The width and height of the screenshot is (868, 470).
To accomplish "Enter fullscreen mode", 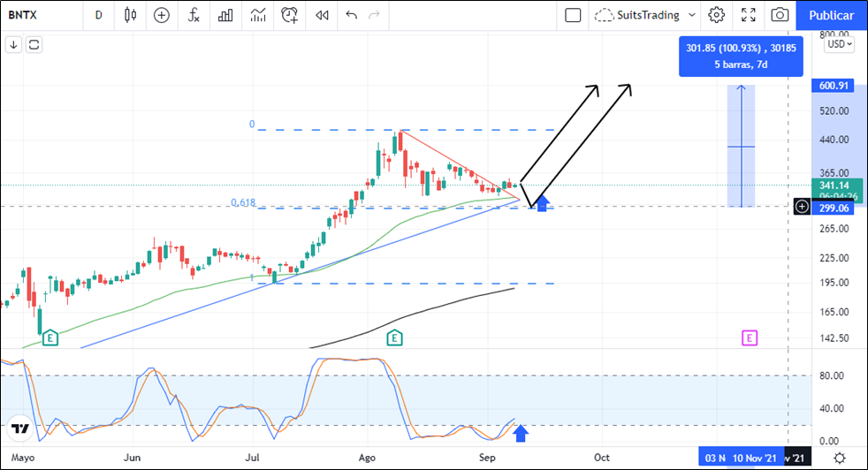I will (x=748, y=15).
